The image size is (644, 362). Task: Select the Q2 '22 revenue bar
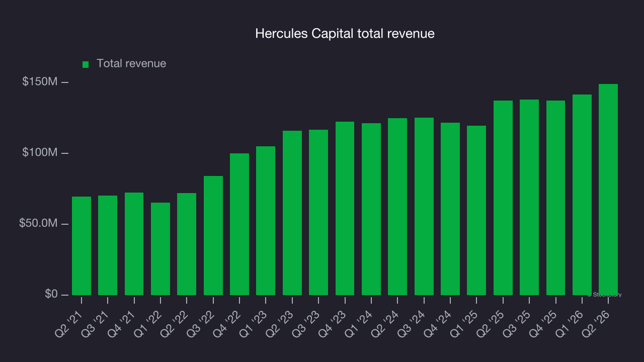point(187,244)
